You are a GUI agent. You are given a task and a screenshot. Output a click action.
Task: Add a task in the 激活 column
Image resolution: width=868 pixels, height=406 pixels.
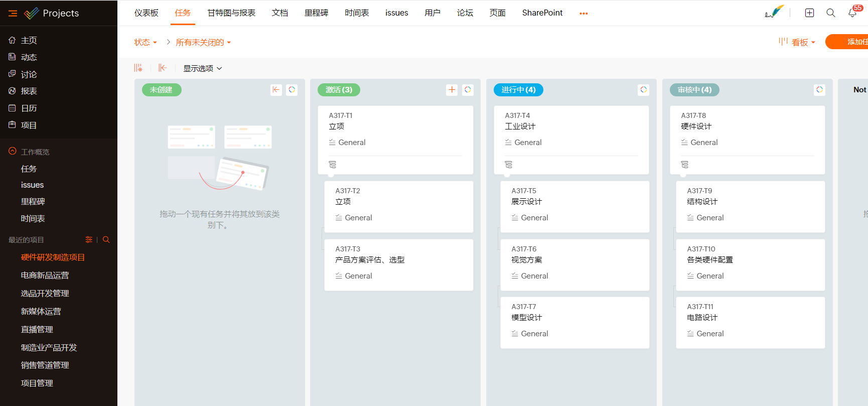452,90
